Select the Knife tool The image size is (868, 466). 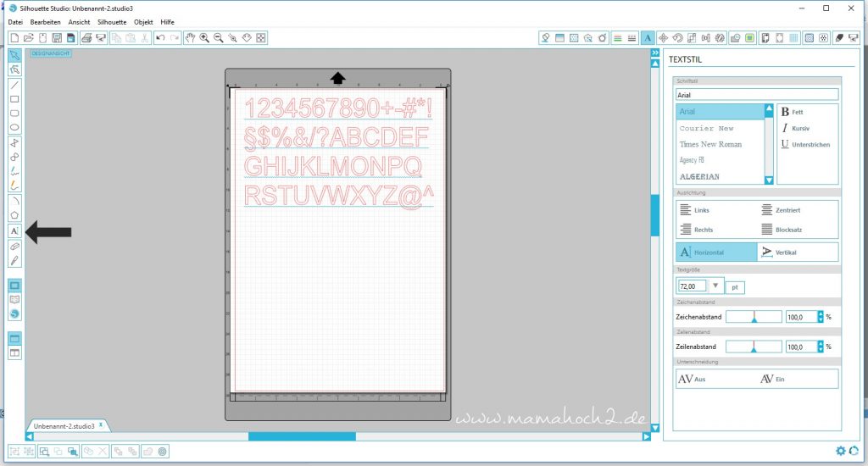(14, 260)
